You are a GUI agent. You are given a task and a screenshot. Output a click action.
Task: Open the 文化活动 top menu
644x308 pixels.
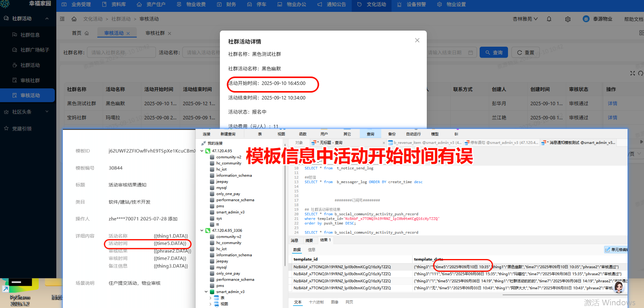tap(372, 5)
